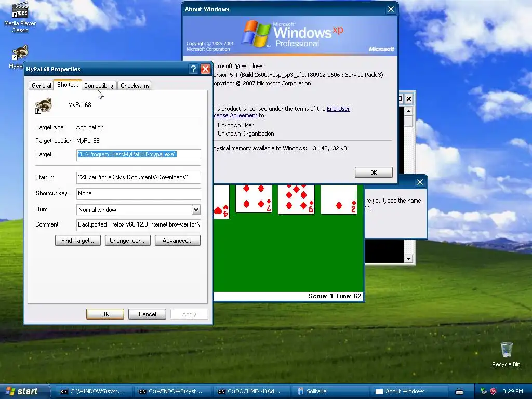Image resolution: width=532 pixels, height=399 pixels.
Task: Click the network connection tray icon
Action: click(484, 391)
